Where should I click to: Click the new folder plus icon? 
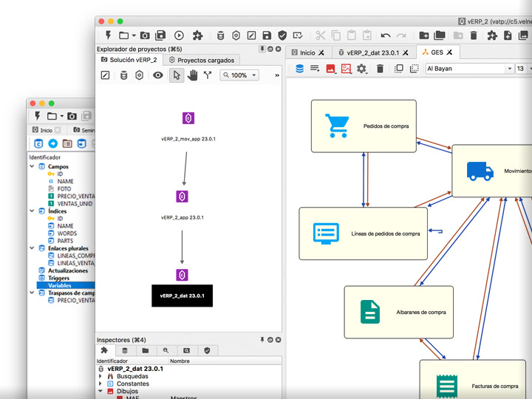tap(424, 35)
